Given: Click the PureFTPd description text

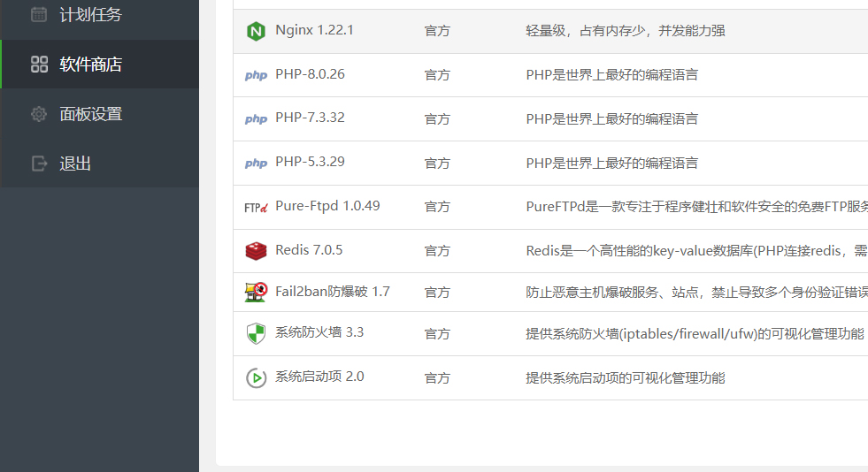Looking at the screenshot, I should 697,207.
